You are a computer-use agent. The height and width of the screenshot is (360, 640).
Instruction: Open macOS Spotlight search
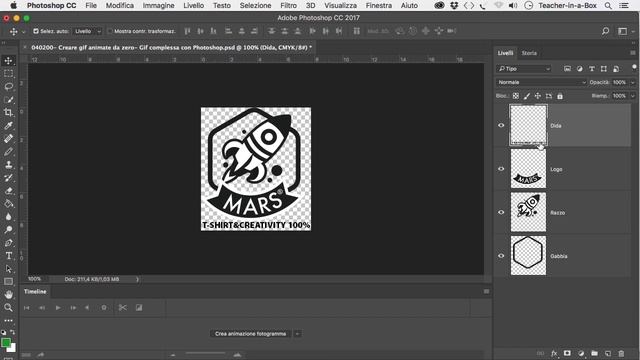click(608, 5)
